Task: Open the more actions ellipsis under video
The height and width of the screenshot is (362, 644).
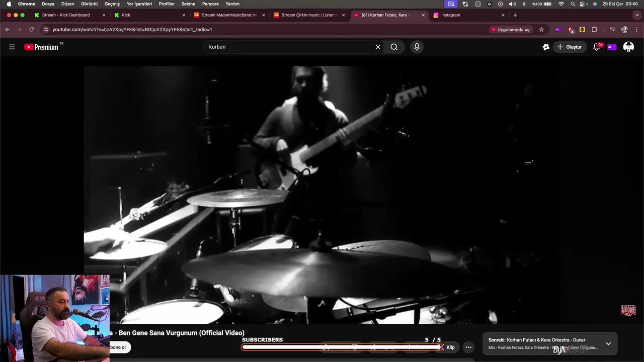Action: [x=468, y=347]
